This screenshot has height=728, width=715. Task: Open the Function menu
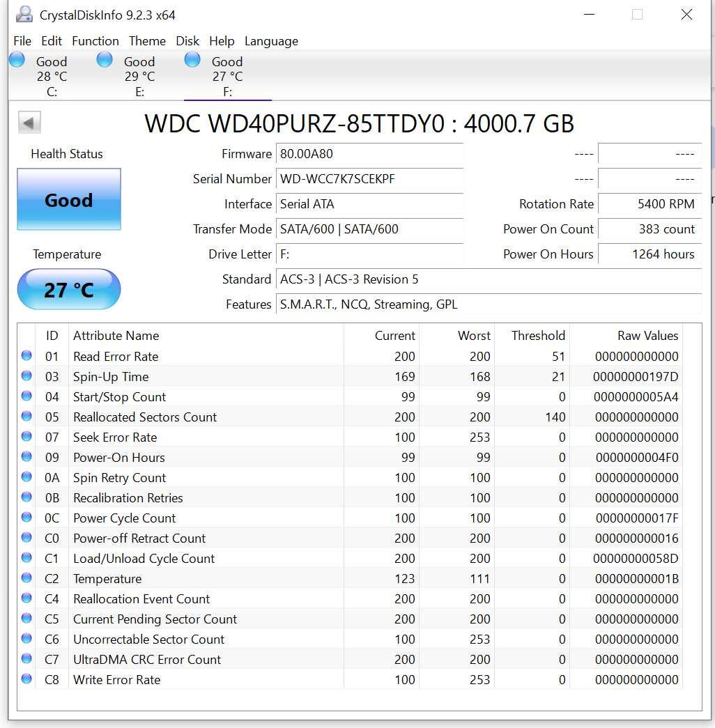pyautogui.click(x=95, y=41)
